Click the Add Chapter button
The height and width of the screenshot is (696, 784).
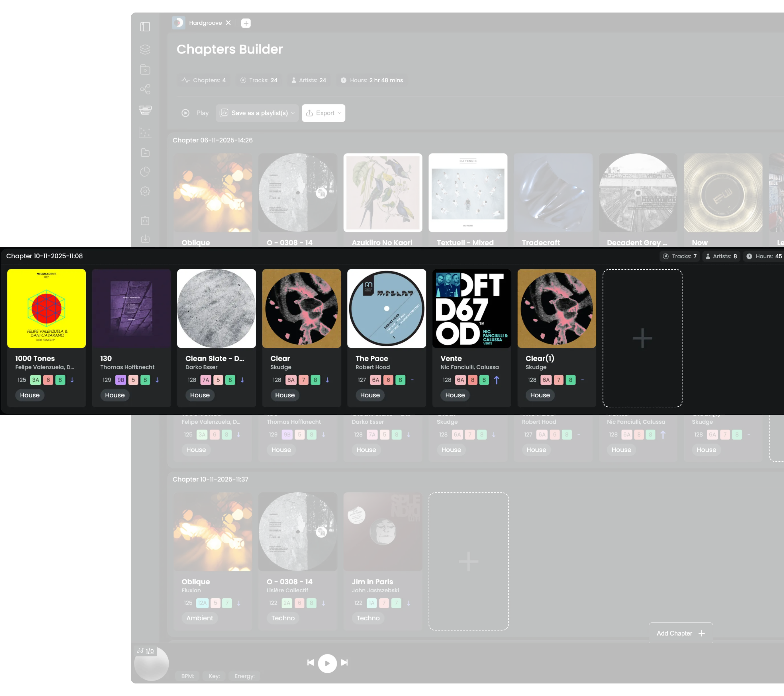(x=680, y=633)
